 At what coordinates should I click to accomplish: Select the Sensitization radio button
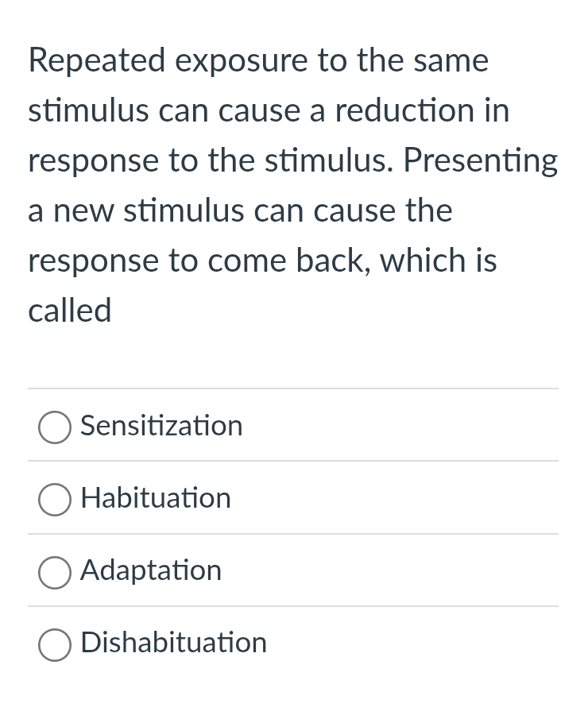pos(54,427)
